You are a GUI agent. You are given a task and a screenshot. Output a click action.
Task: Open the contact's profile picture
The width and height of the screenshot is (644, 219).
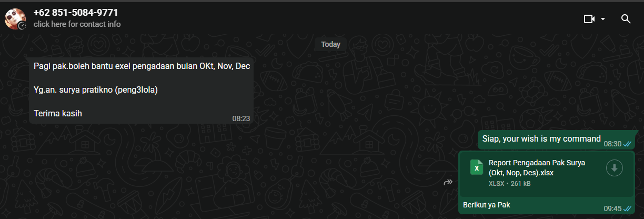coord(15,18)
